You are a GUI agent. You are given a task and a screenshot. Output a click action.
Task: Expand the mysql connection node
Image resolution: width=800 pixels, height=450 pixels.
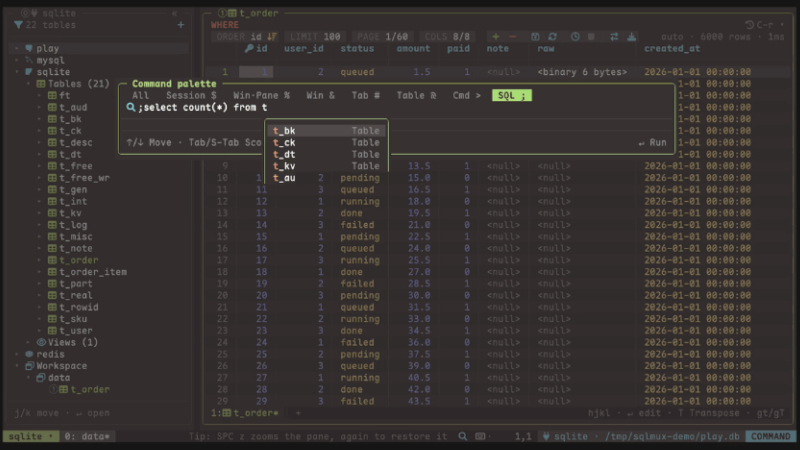pos(17,60)
